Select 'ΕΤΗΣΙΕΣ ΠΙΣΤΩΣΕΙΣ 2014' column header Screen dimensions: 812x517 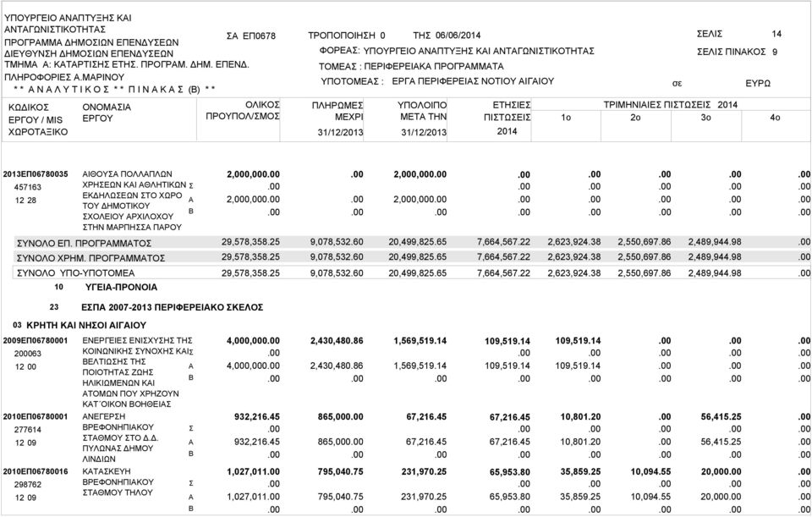click(507, 118)
